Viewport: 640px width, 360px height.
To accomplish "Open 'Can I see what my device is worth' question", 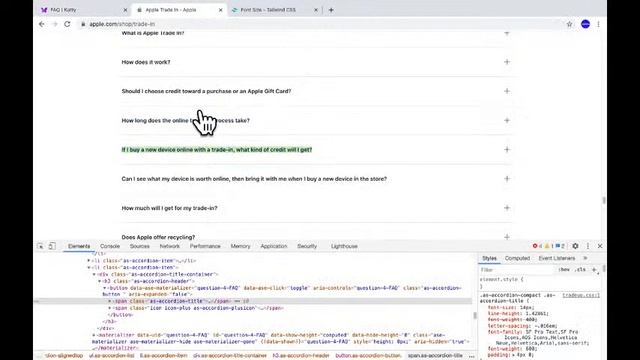I will (x=254, y=179).
